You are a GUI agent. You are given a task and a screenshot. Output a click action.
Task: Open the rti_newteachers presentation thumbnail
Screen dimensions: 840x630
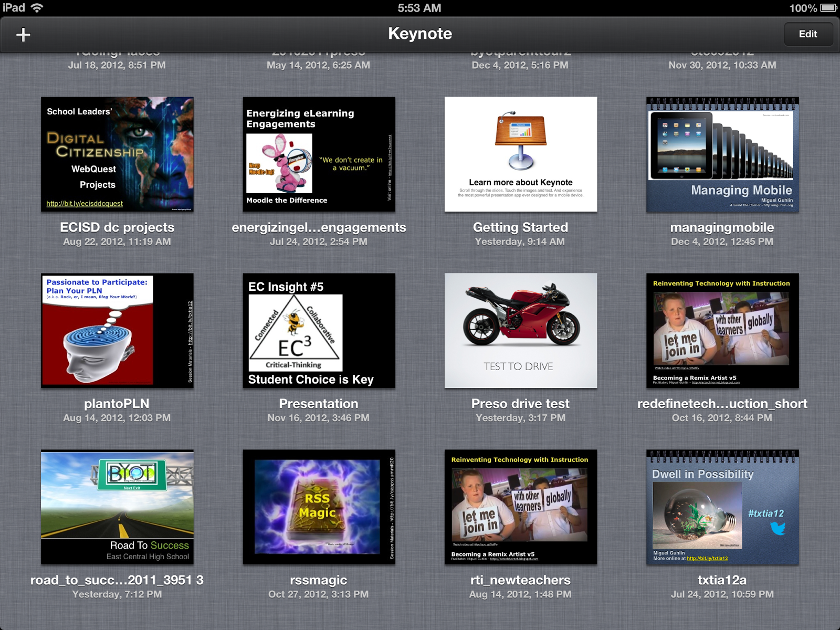521,507
